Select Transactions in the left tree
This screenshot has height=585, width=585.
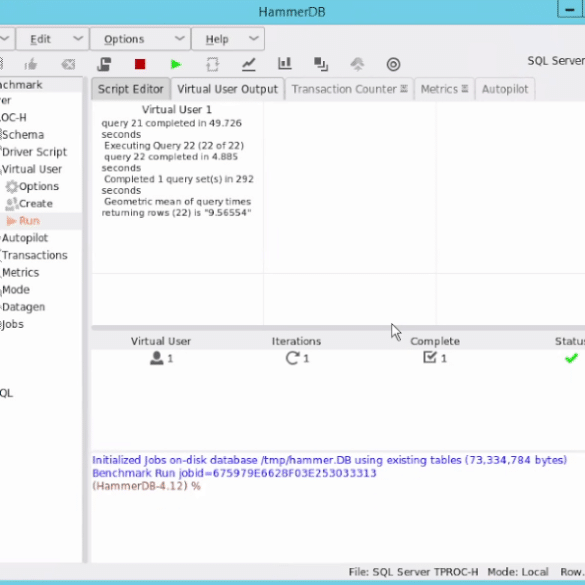pos(34,255)
